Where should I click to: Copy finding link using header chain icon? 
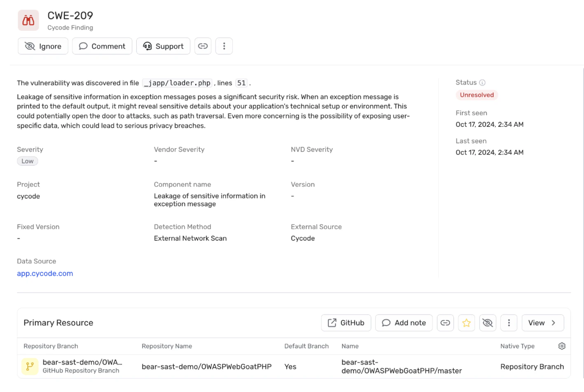tap(203, 46)
